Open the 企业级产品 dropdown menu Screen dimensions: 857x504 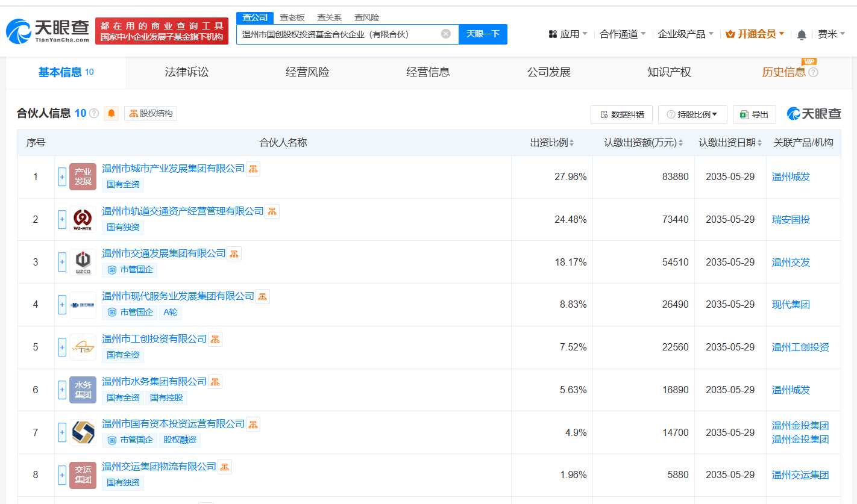coord(685,34)
